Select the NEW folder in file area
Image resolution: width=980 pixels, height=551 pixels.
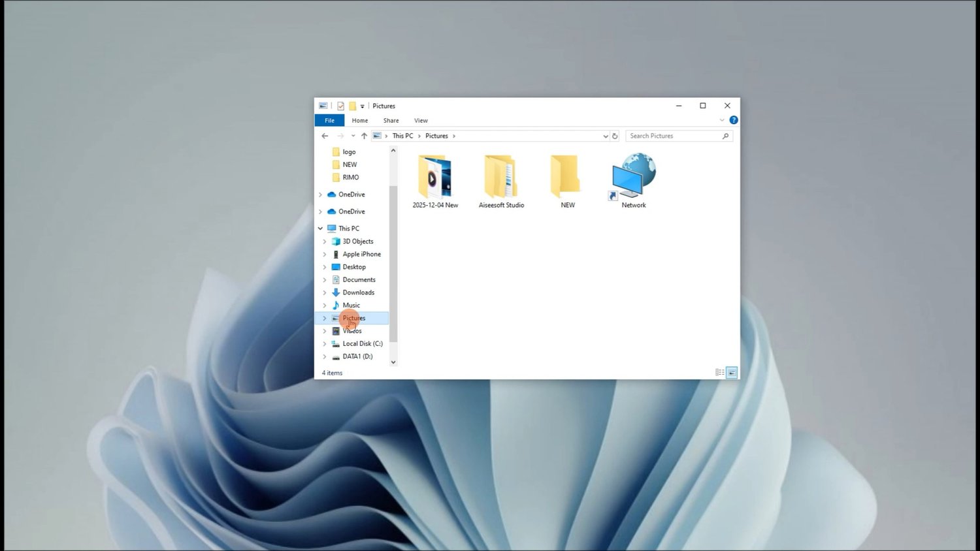pyautogui.click(x=567, y=181)
